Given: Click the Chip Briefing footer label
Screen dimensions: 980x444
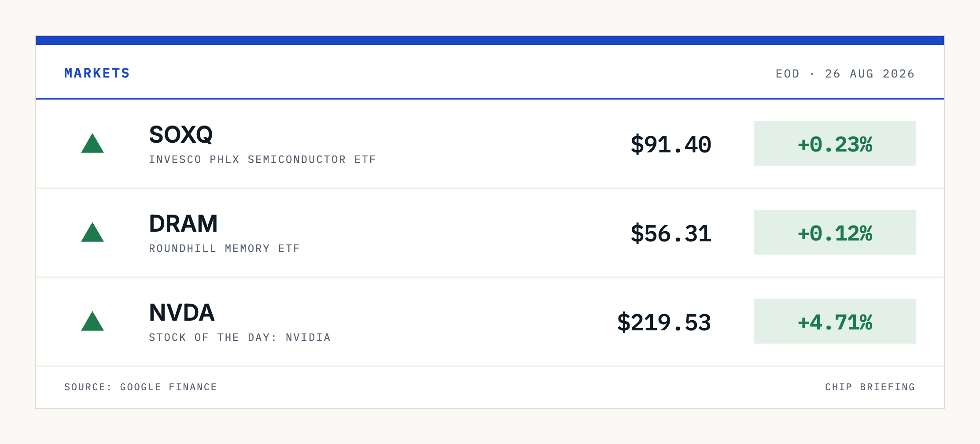Looking at the screenshot, I should 870,387.
